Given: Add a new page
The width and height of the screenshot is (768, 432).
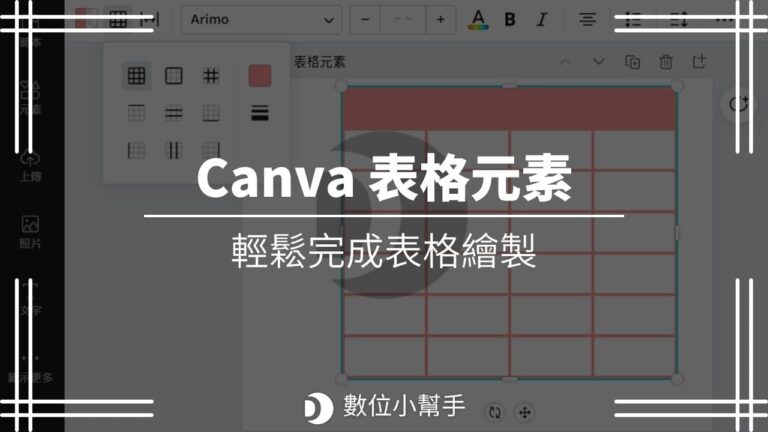Looking at the screenshot, I should point(699,62).
